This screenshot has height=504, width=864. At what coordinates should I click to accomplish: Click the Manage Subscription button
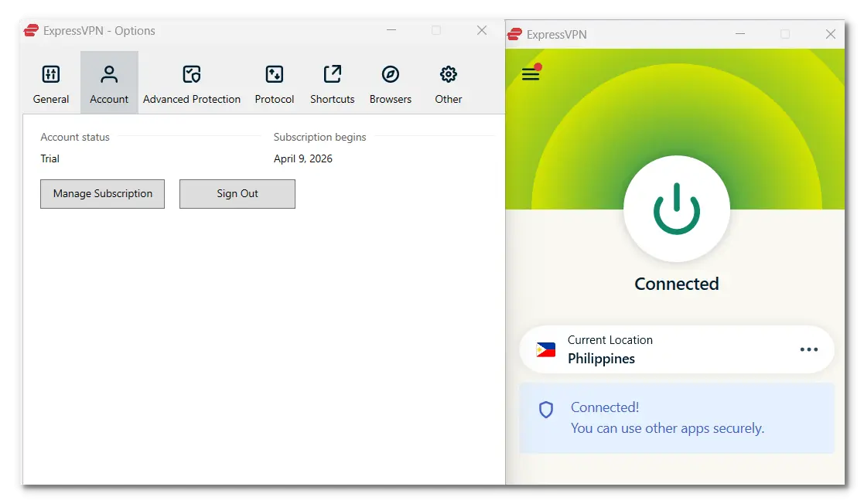[103, 194]
